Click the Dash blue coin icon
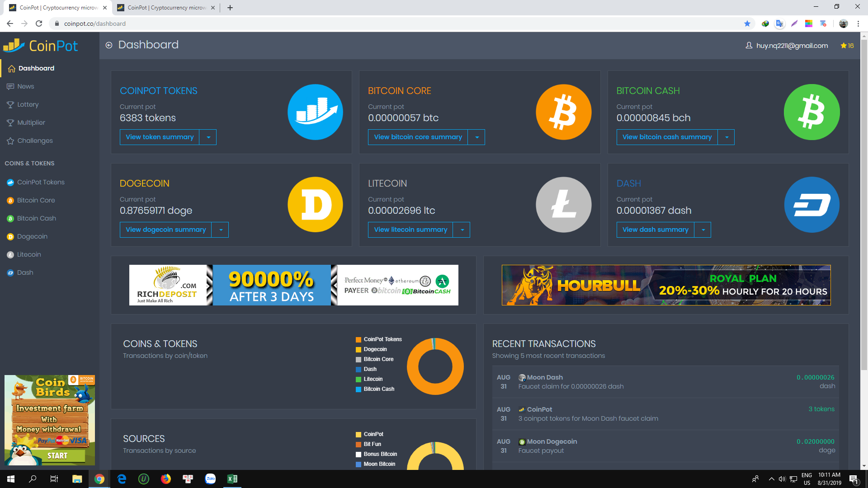This screenshot has height=488, width=868. (811, 205)
